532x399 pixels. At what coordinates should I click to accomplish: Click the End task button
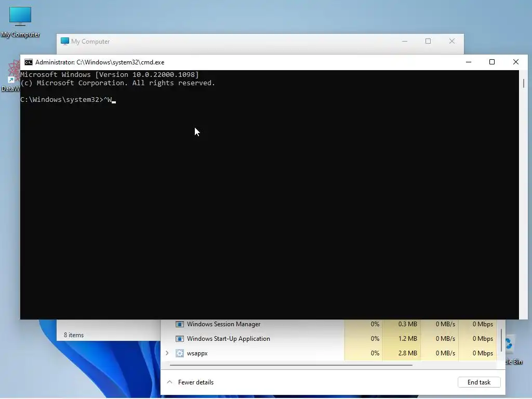coord(478,382)
